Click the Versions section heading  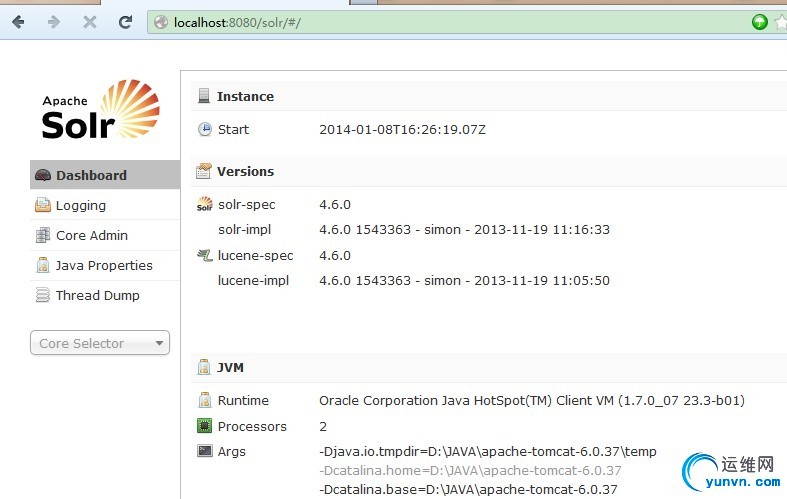[245, 172]
